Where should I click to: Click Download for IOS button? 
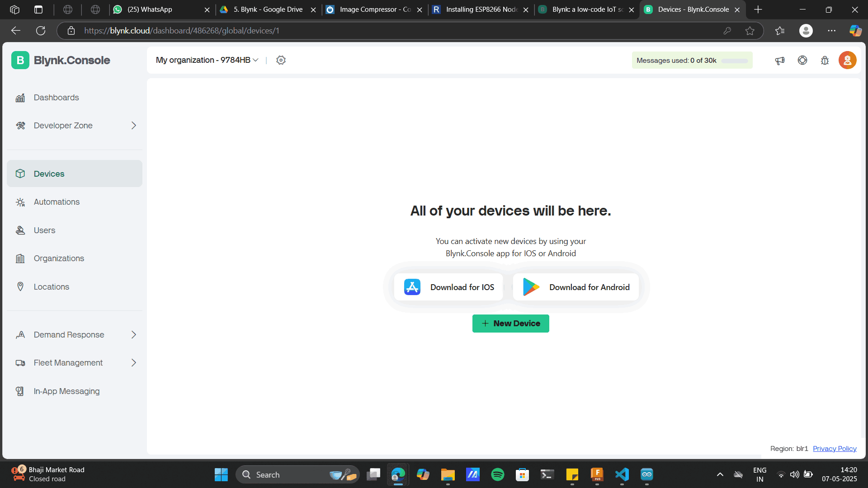click(x=448, y=287)
